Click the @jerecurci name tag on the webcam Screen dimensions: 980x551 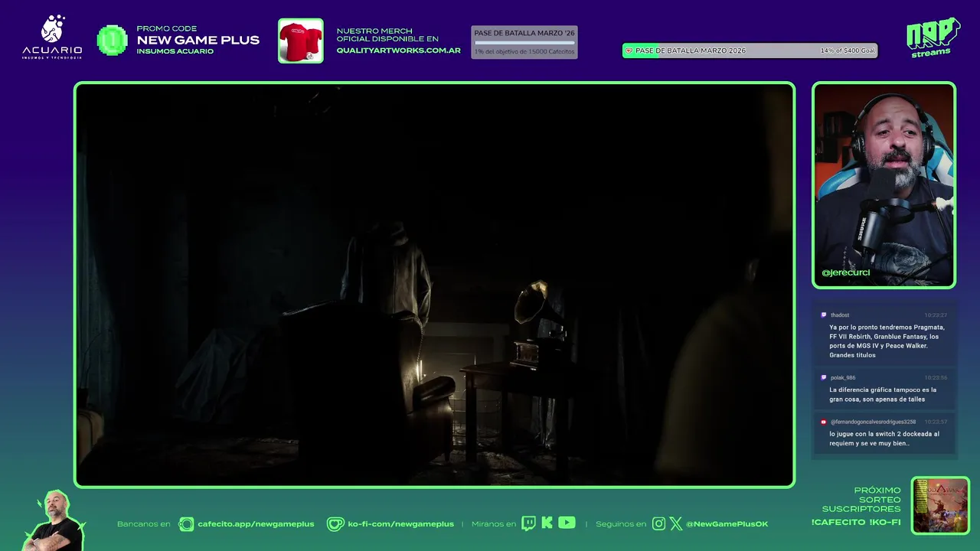click(845, 272)
